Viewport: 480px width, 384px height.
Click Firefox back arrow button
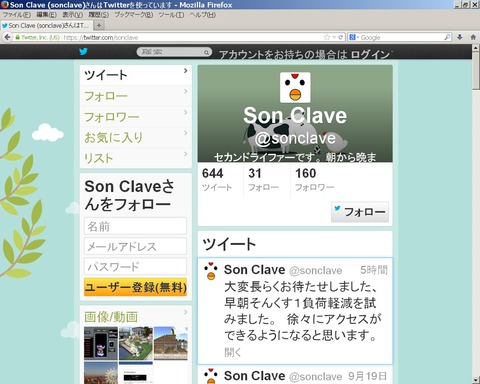click(7, 37)
